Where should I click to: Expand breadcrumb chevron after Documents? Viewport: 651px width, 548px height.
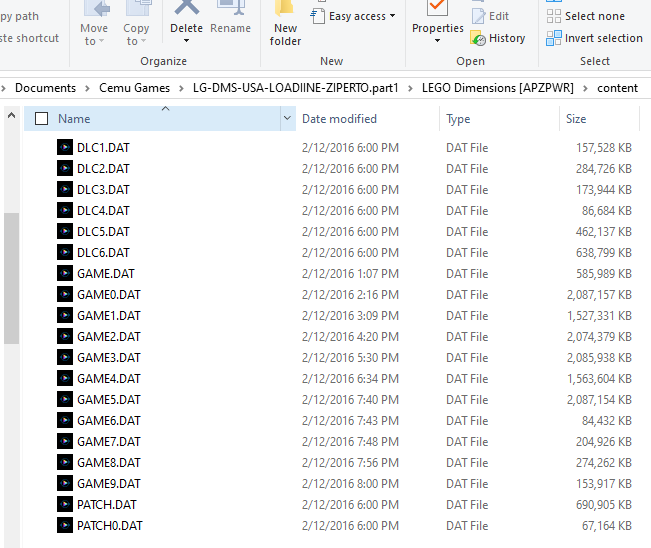click(87, 88)
